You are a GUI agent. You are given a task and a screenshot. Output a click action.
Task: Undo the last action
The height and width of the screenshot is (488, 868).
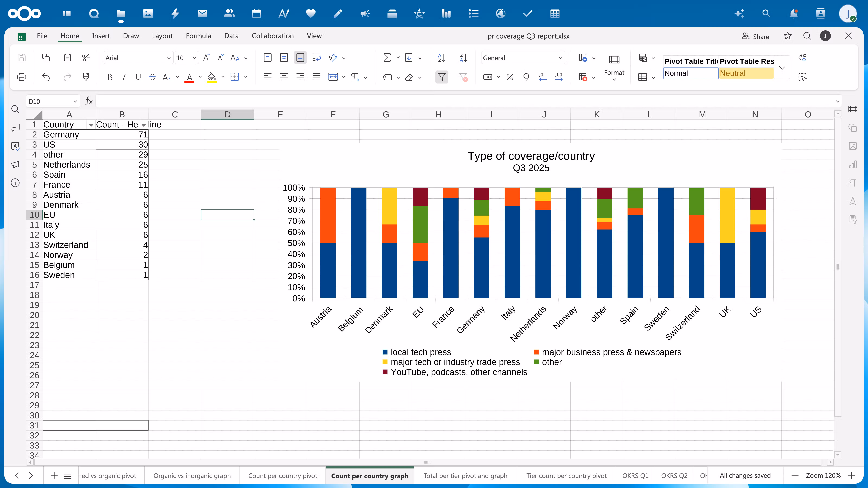tap(46, 77)
